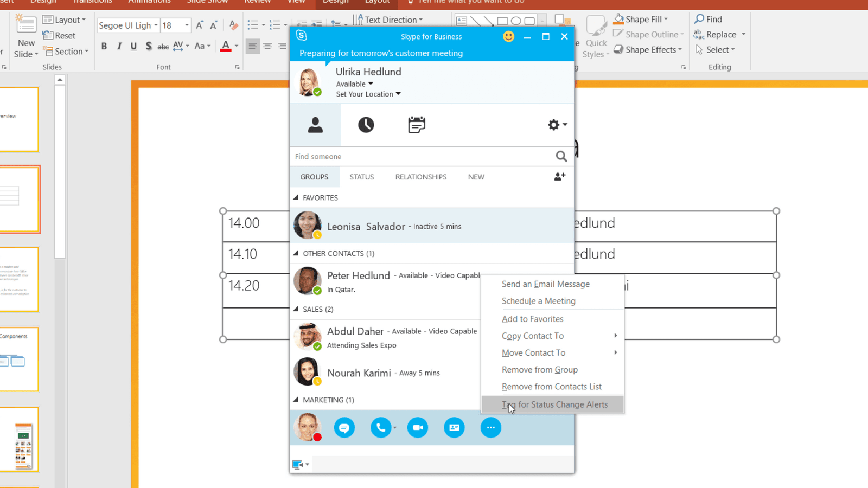The image size is (868, 488).
Task: Collapse the Favorites contact group
Action: (296, 198)
